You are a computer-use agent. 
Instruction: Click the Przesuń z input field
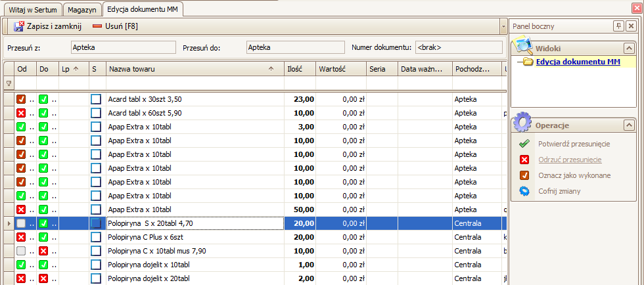[x=123, y=47]
